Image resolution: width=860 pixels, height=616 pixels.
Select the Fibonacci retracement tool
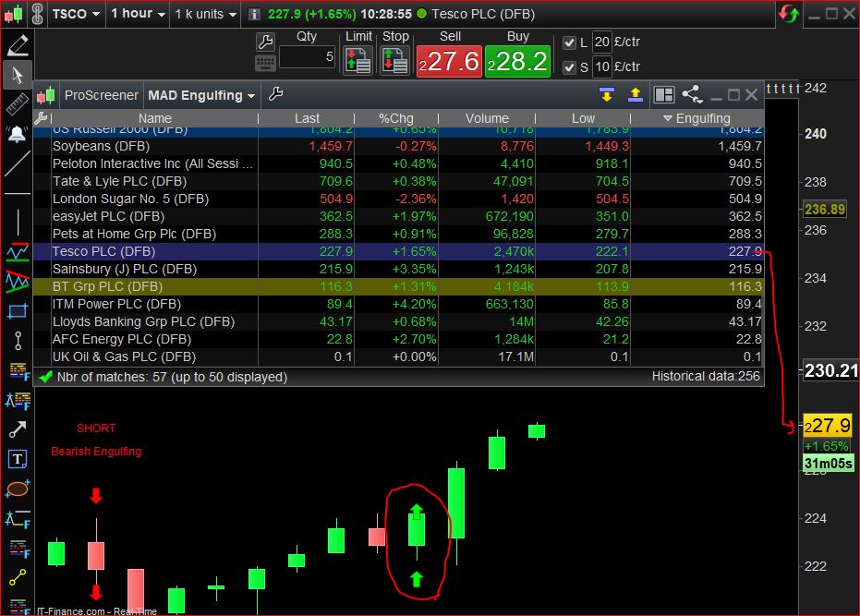18,370
